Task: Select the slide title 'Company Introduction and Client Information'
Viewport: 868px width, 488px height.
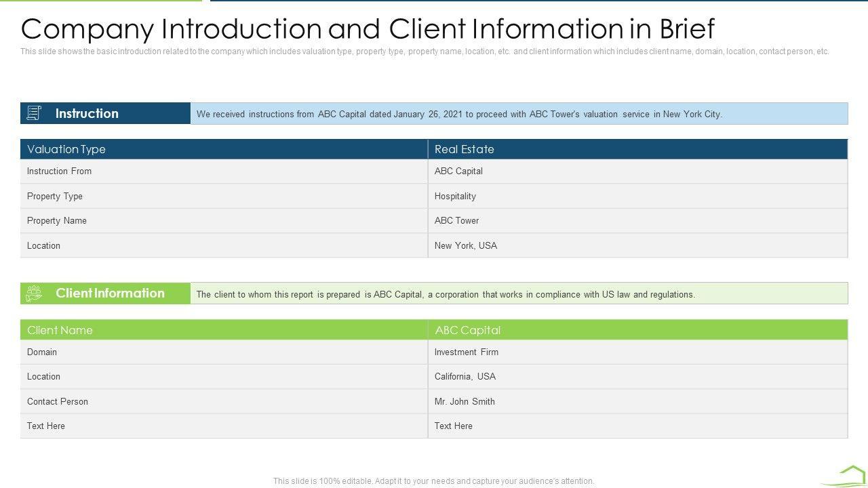Action: click(x=368, y=29)
